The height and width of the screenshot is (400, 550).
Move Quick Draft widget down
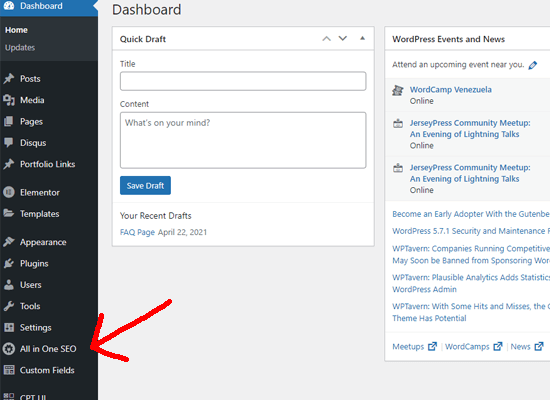pyautogui.click(x=343, y=38)
